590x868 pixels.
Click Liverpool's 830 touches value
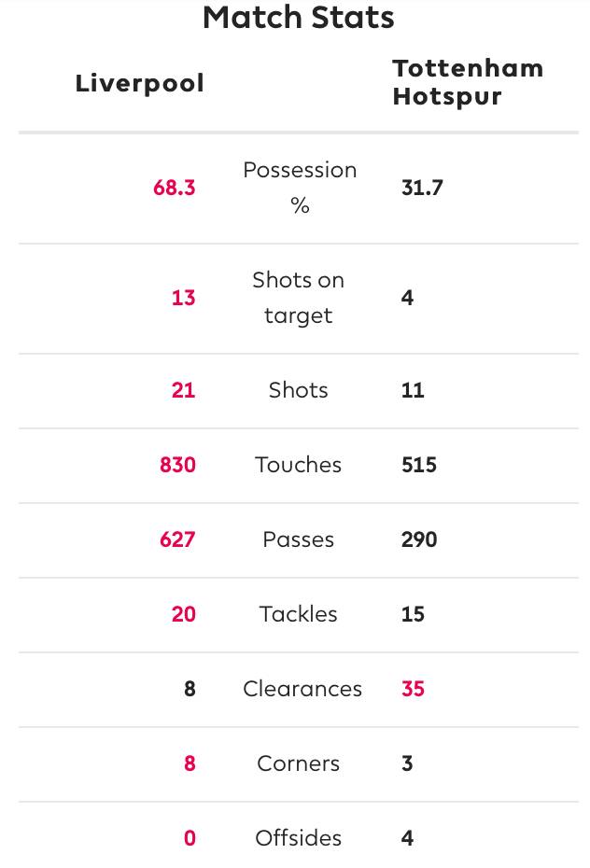[x=177, y=465]
